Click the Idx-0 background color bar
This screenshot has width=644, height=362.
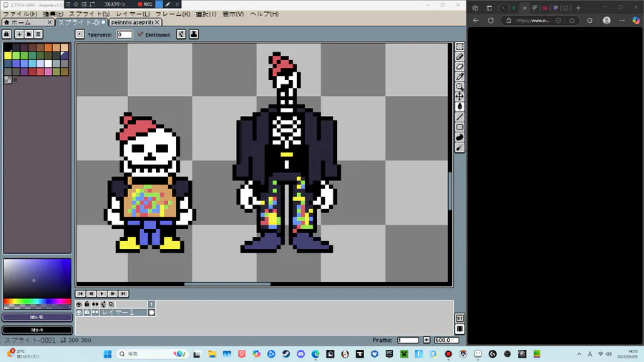click(x=37, y=330)
